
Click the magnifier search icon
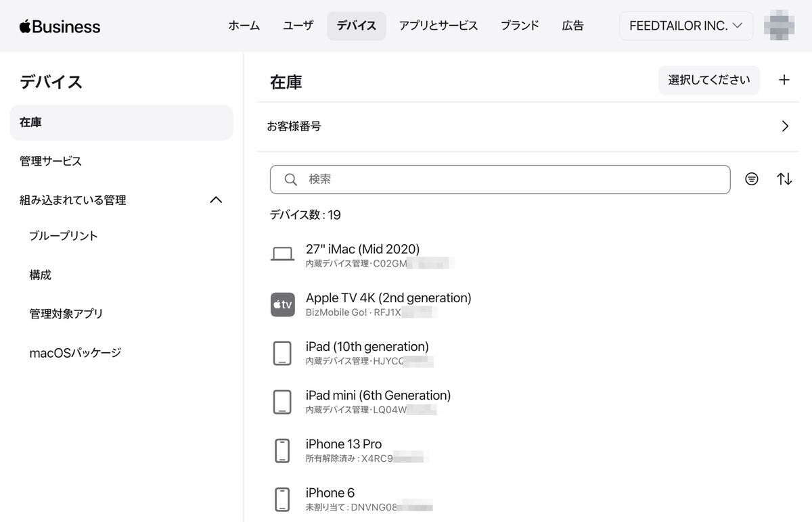291,179
